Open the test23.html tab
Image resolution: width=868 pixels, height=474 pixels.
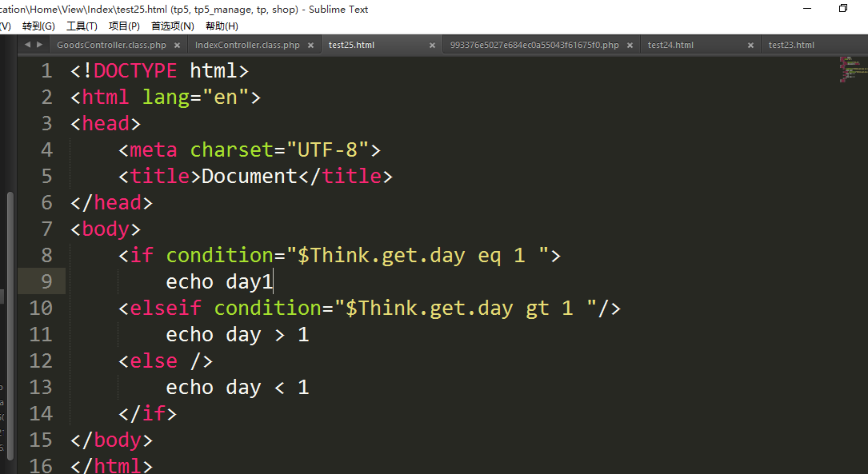click(791, 46)
